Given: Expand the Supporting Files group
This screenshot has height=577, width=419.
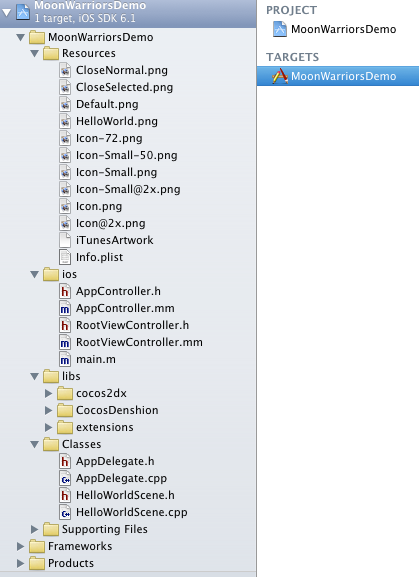Looking at the screenshot, I should pos(35,529).
